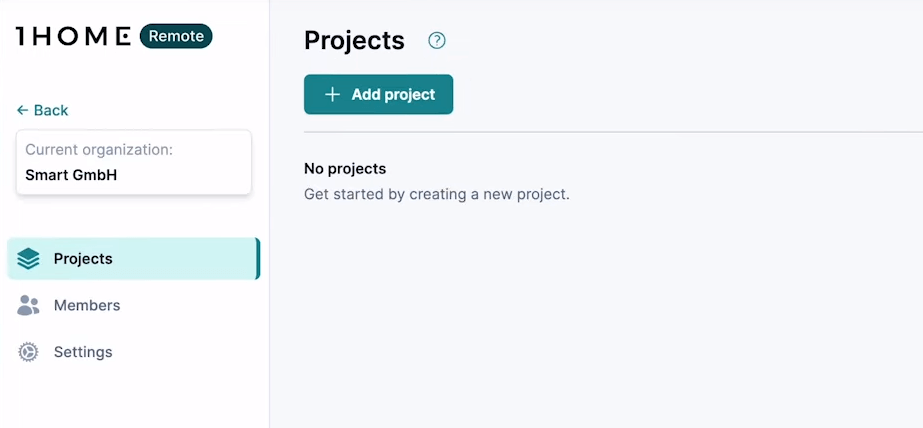The height and width of the screenshot is (428, 923).
Task: Open the Current organization card
Action: [x=133, y=162]
